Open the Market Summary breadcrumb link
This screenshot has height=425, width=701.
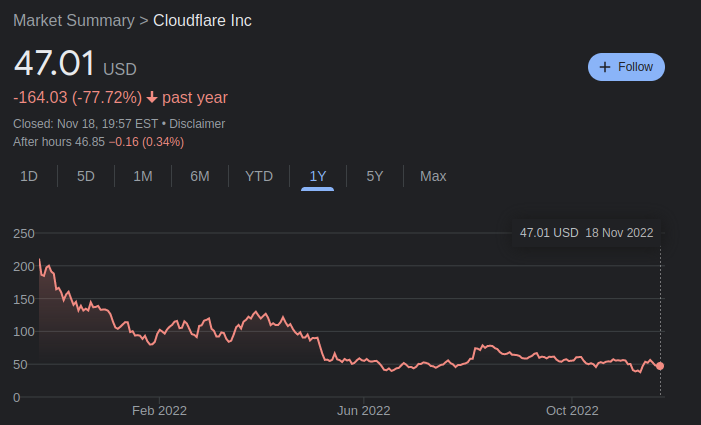(74, 21)
